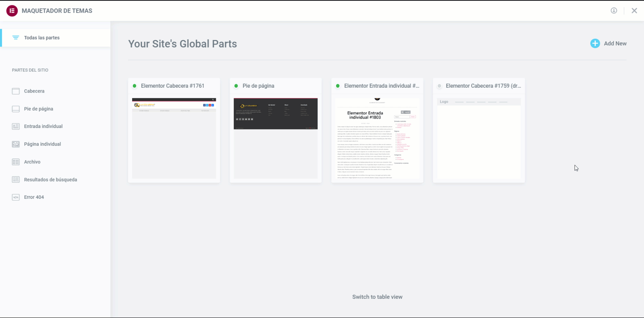Open the Pie de página card preview
Image resolution: width=644 pixels, height=318 pixels.
pyautogui.click(x=275, y=138)
